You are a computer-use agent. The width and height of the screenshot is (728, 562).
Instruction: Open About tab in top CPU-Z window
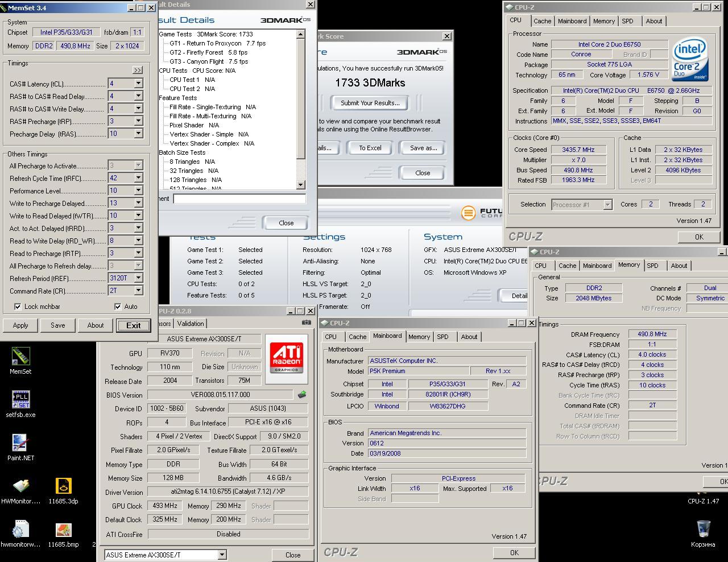click(x=654, y=21)
